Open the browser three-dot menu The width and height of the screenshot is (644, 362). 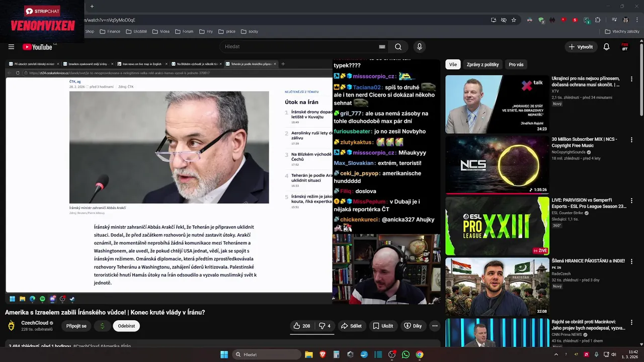pyautogui.click(x=638, y=20)
